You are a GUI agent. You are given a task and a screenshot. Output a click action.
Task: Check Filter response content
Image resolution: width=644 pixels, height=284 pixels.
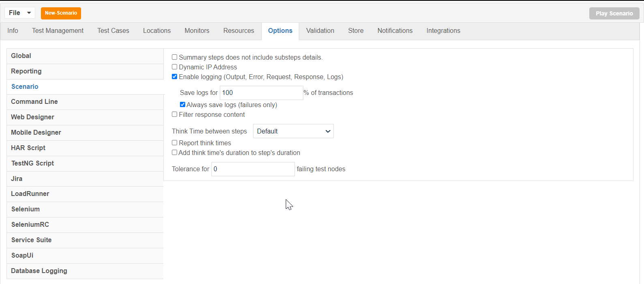coord(175,114)
